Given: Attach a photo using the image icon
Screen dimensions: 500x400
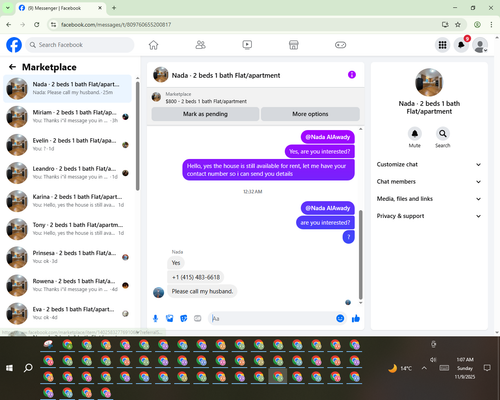Looking at the screenshot, I should (x=169, y=319).
